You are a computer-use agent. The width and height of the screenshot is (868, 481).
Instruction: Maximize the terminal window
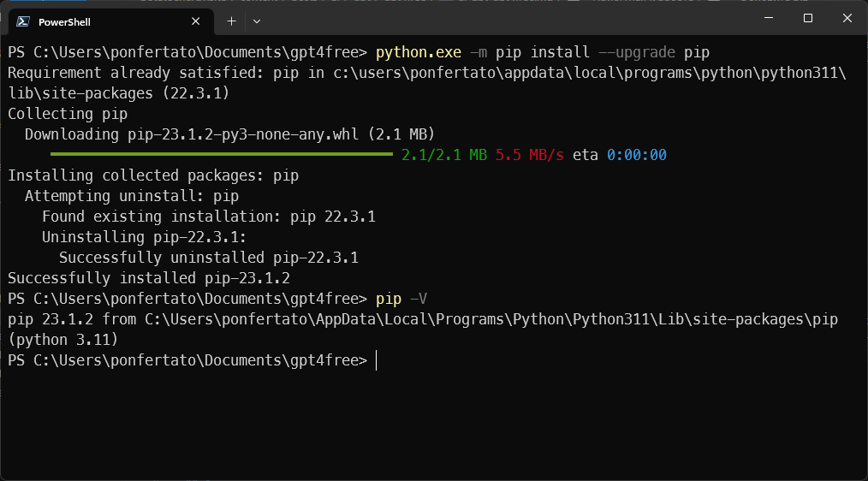pos(807,18)
